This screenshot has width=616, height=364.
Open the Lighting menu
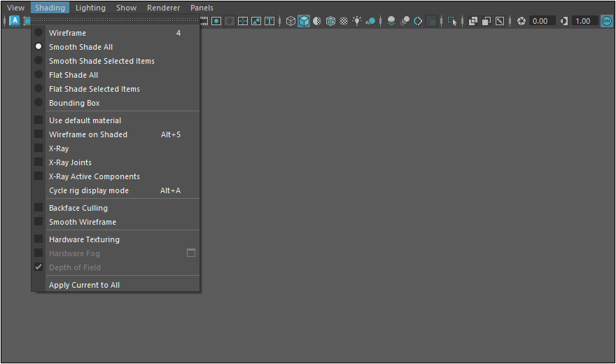click(90, 8)
